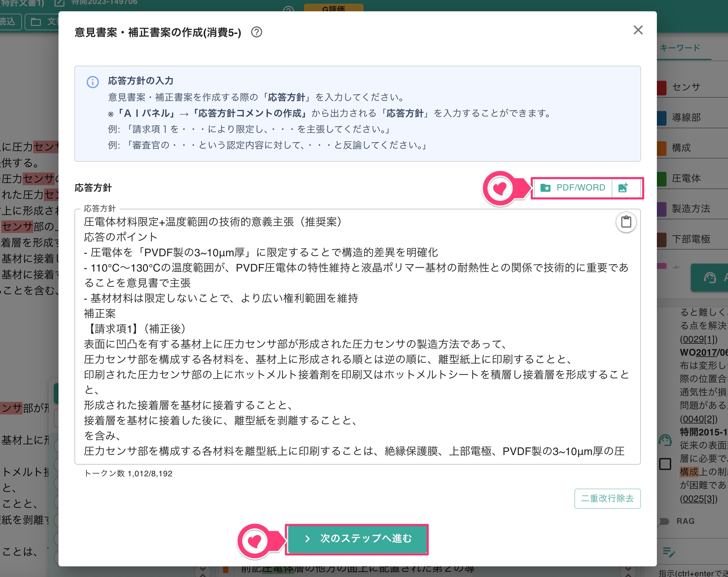This screenshot has height=577, width=728.
Task: Click the edit pencil icon in the top bar
Action: point(60,3)
